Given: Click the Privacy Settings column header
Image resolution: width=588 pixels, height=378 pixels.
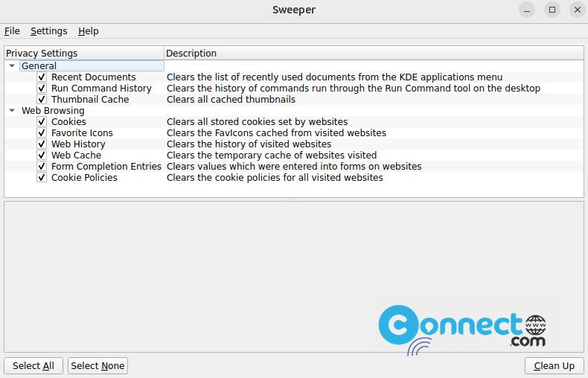Looking at the screenshot, I should pyautogui.click(x=84, y=54).
